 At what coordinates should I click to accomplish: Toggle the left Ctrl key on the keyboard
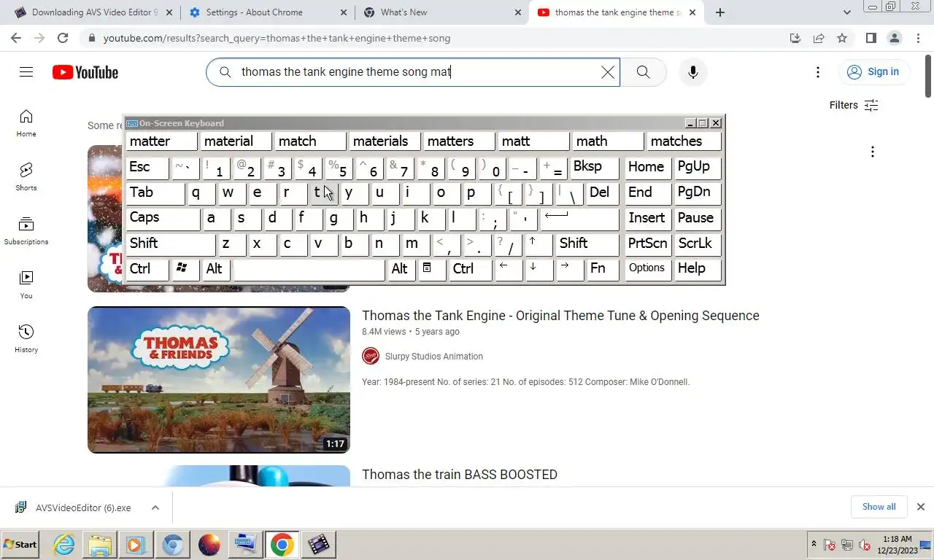pos(147,269)
